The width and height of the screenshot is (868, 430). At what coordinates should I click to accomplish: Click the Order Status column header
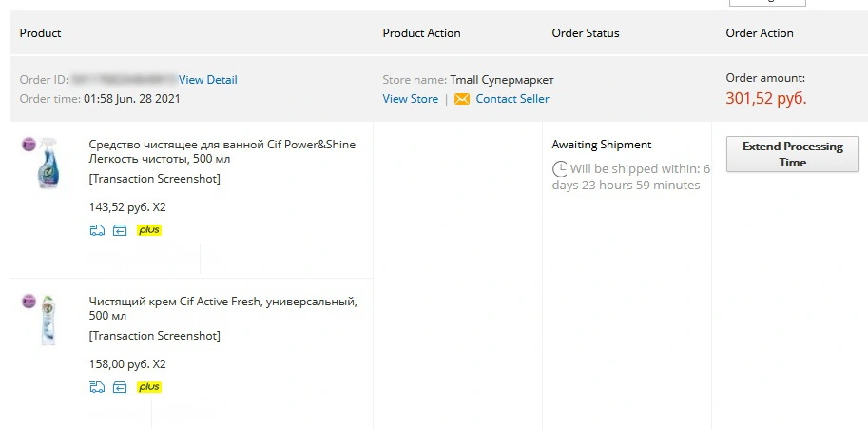[x=585, y=33]
